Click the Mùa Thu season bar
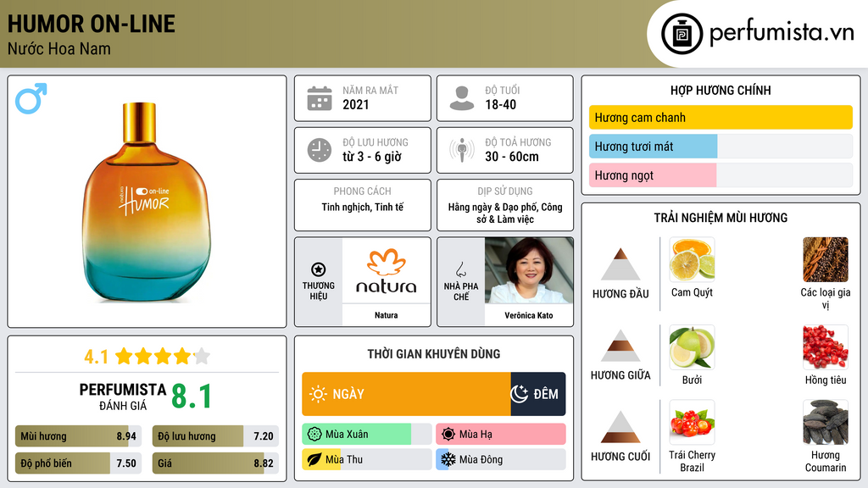868x488 pixels. tap(367, 460)
